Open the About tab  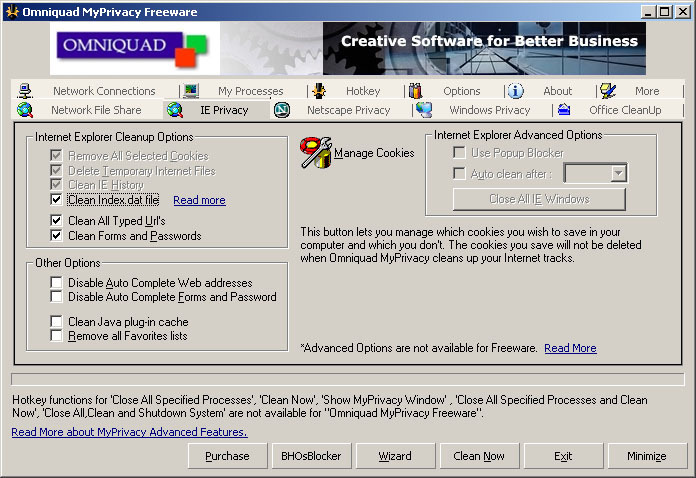coord(558,91)
